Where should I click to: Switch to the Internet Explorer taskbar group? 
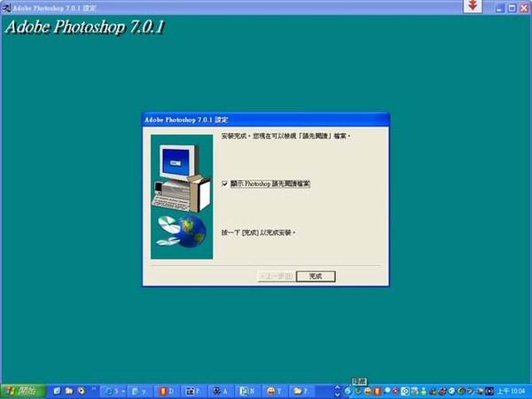tap(114, 391)
